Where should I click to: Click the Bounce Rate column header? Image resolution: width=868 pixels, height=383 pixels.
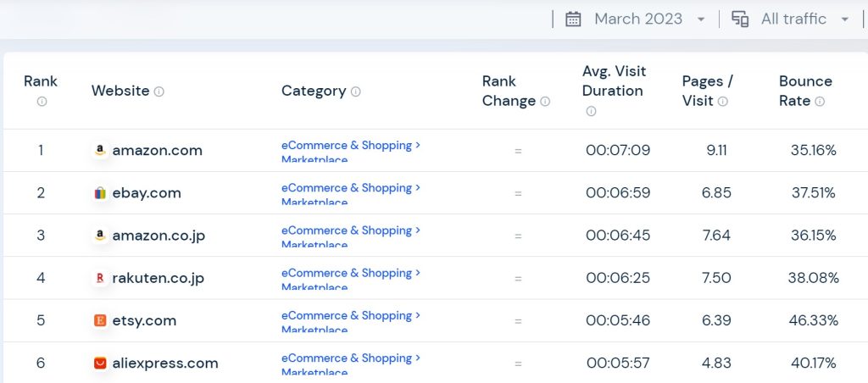click(x=805, y=92)
